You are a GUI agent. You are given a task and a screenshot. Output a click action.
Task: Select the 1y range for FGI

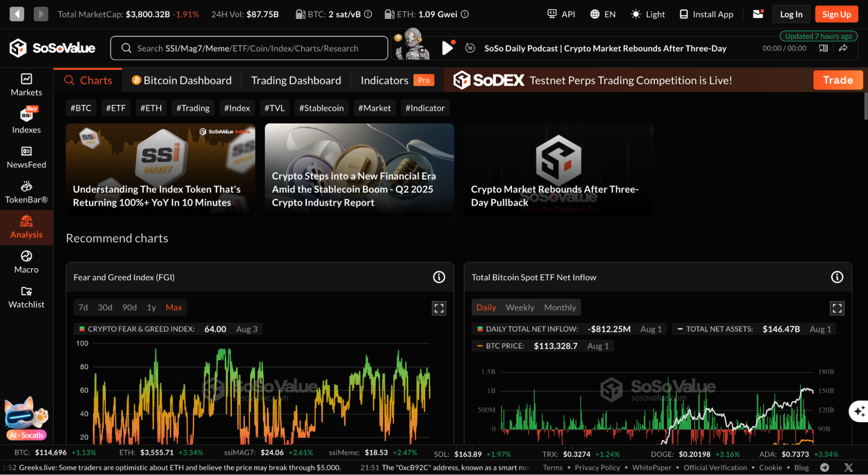click(x=151, y=307)
